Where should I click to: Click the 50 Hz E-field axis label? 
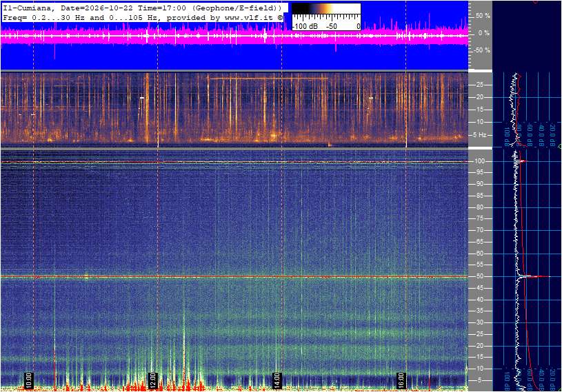pos(479,276)
